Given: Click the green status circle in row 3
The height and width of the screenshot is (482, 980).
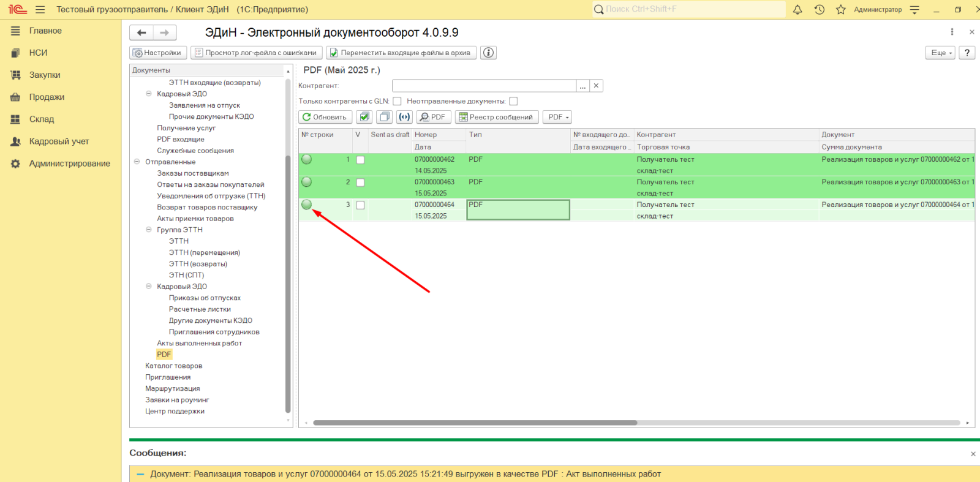Looking at the screenshot, I should click(307, 205).
